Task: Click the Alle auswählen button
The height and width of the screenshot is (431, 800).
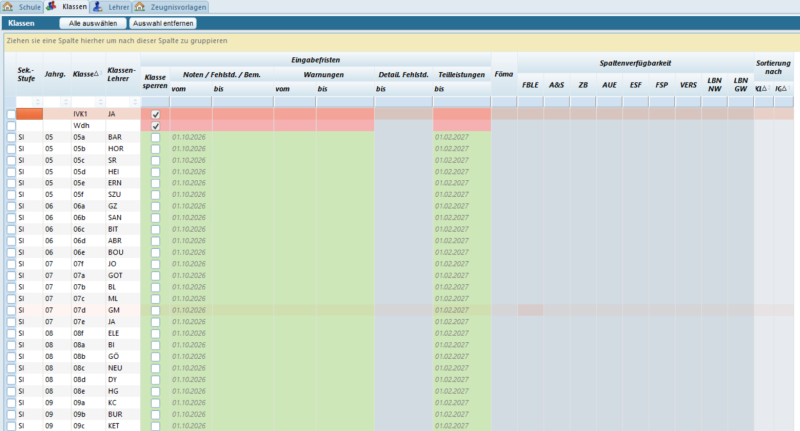Action: [93, 23]
